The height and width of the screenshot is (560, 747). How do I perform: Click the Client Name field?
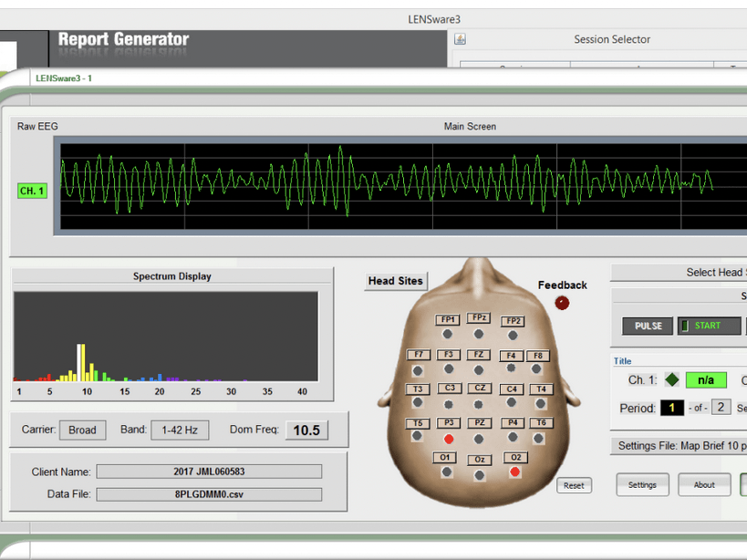[209, 472]
